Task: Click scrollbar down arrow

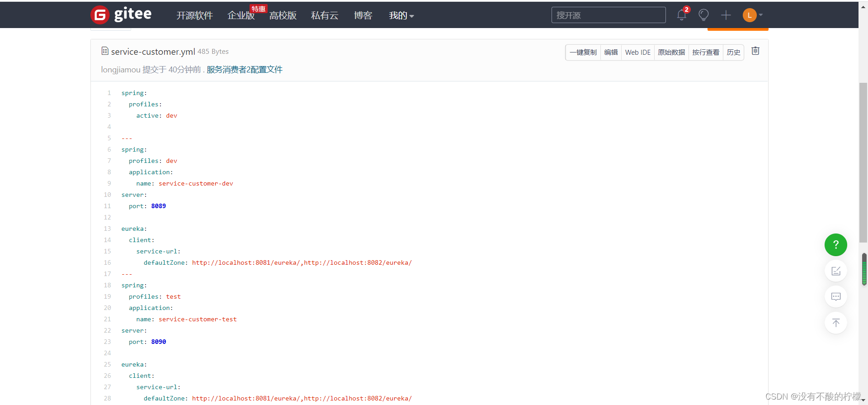Action: point(863,401)
